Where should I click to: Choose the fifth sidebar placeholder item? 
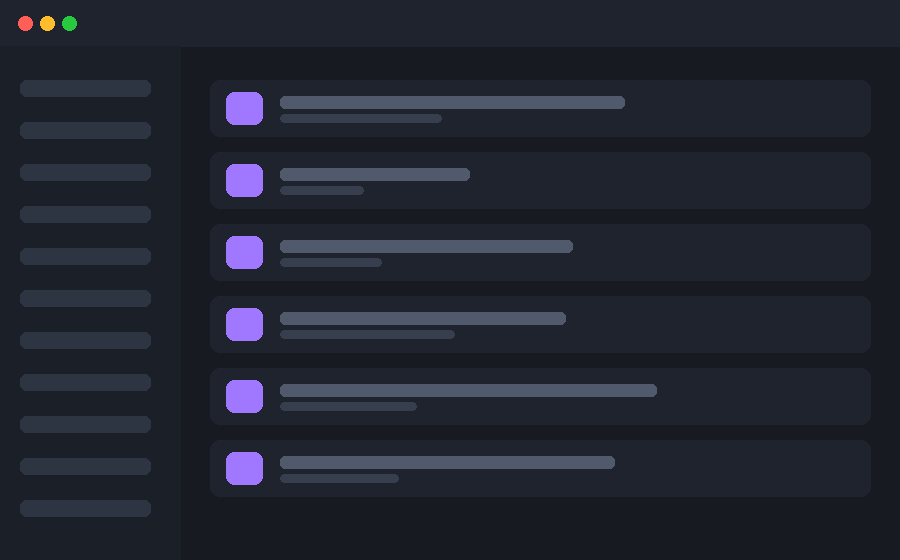pos(86,256)
